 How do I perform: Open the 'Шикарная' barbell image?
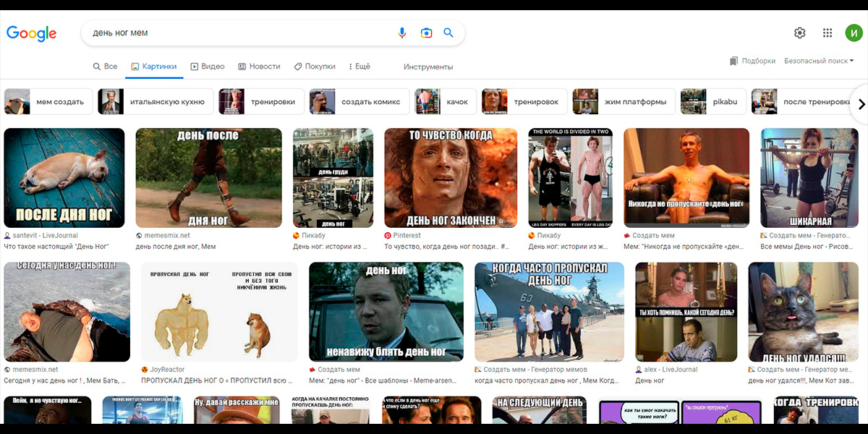pos(808,178)
